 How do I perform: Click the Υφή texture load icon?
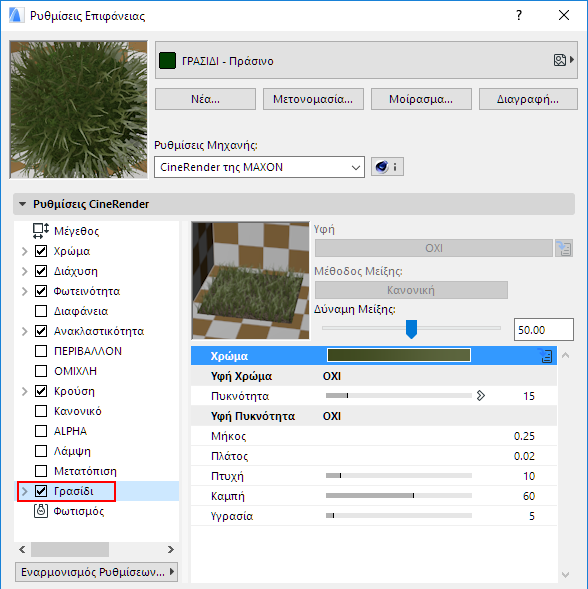(x=564, y=248)
